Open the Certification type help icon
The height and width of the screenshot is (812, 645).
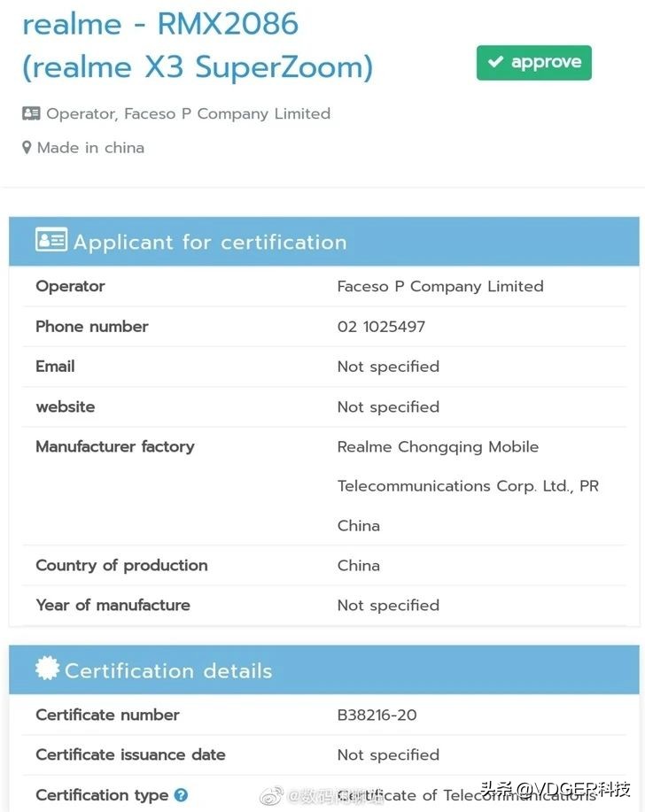tap(181, 794)
